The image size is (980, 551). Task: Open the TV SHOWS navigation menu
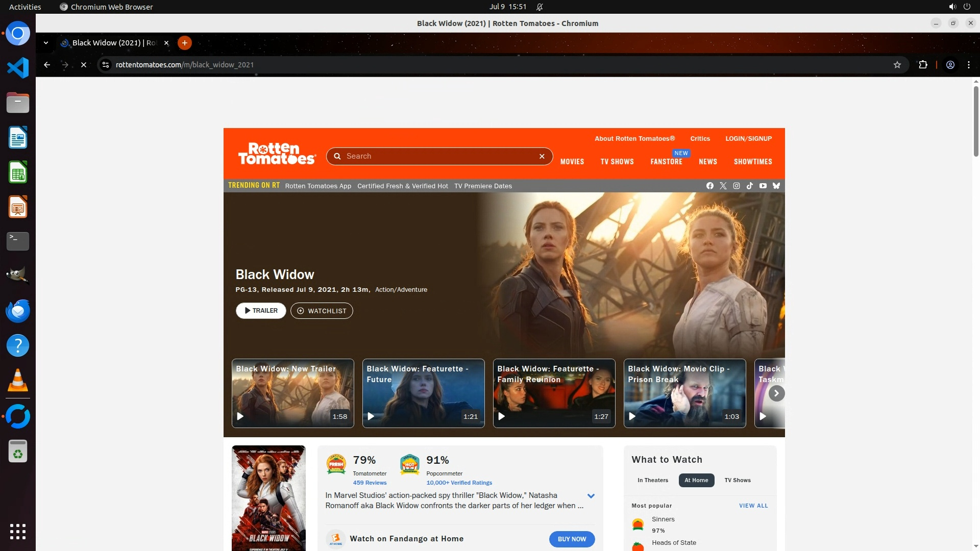tap(617, 162)
